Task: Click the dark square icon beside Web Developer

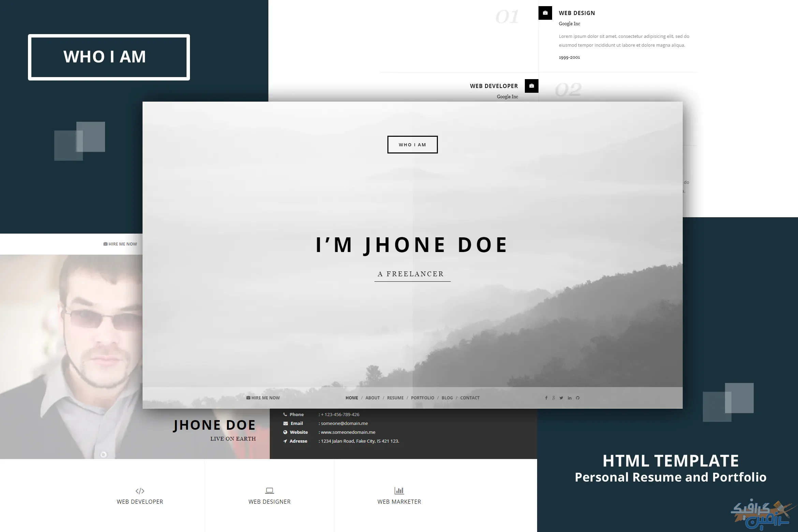Action: point(531,86)
